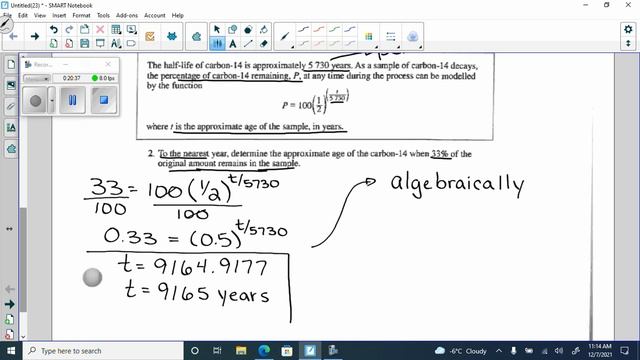Move sidebar with double-arrow icon
Viewport: 640px width, 360px height.
pyautogui.click(x=9, y=229)
